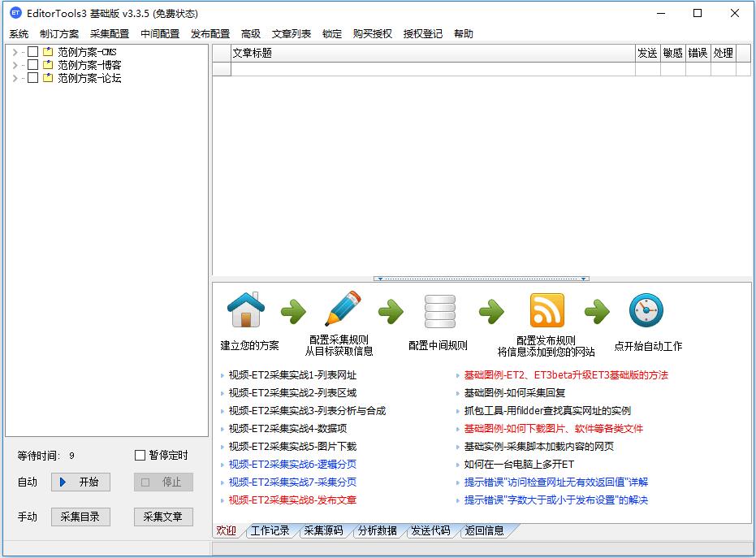Click the folder icon beside 范例方案-CMS

(x=47, y=51)
